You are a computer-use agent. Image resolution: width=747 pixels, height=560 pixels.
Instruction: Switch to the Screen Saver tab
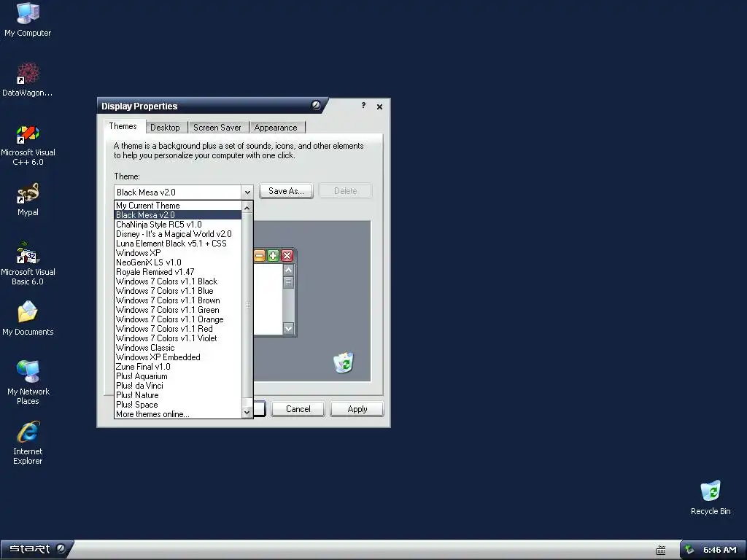[x=217, y=127]
